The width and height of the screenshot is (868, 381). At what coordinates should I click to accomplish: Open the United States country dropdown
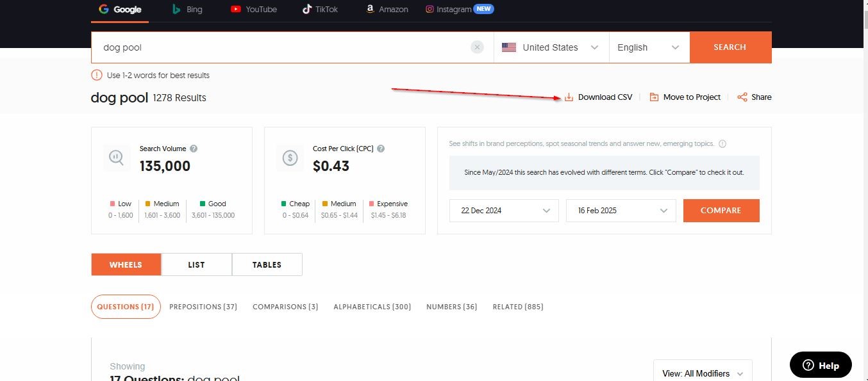pyautogui.click(x=551, y=47)
